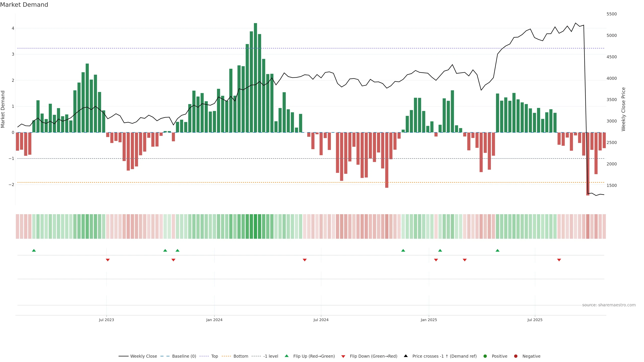The width and height of the screenshot is (644, 362).
Task: Toggle Baseline (0) legend entry
Action: point(184,356)
